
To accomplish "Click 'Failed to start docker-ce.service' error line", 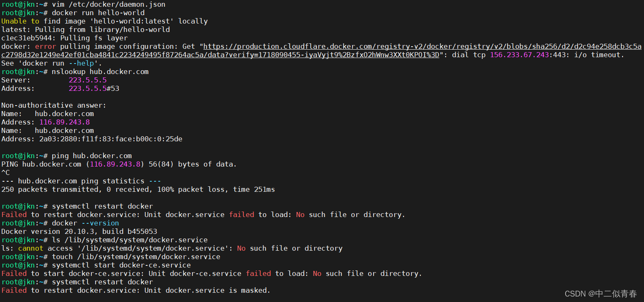I will coord(212,274).
